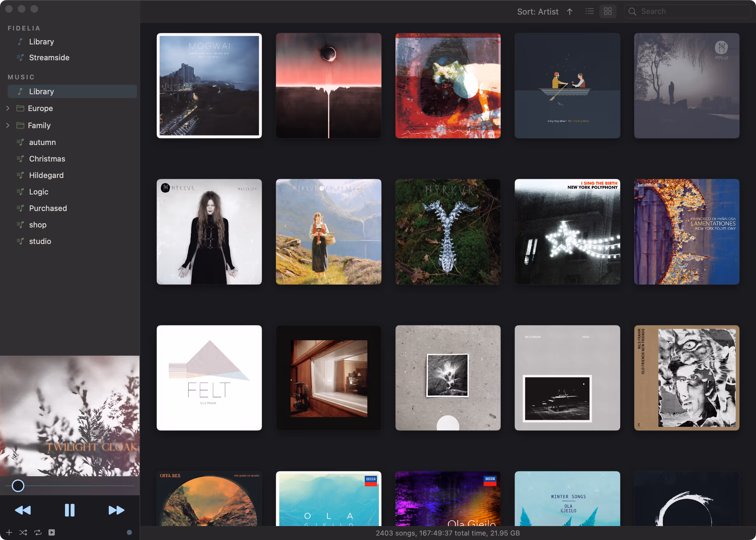Select the Myrkur Folkesange album cover
Image resolution: width=756 pixels, height=540 pixels.
pyautogui.click(x=329, y=232)
